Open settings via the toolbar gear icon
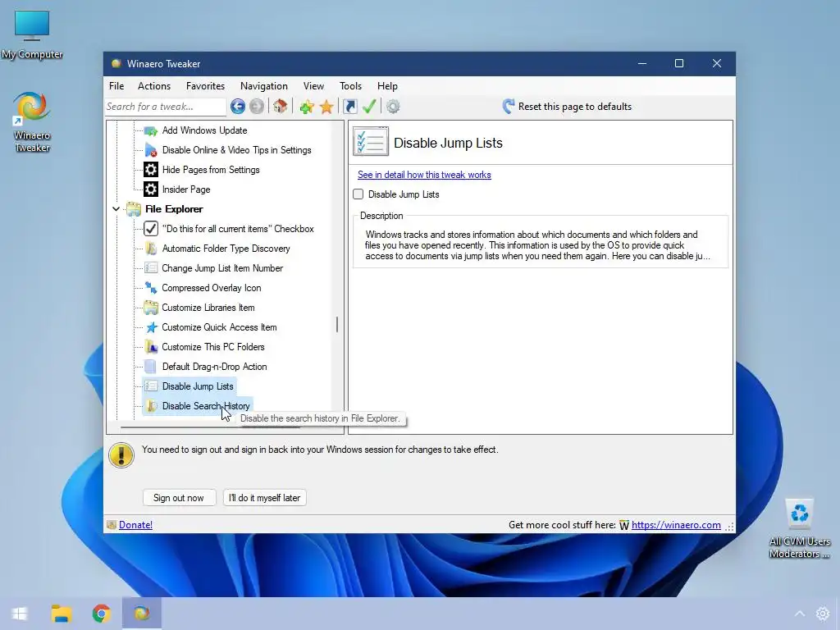This screenshot has width=840, height=630. point(393,107)
